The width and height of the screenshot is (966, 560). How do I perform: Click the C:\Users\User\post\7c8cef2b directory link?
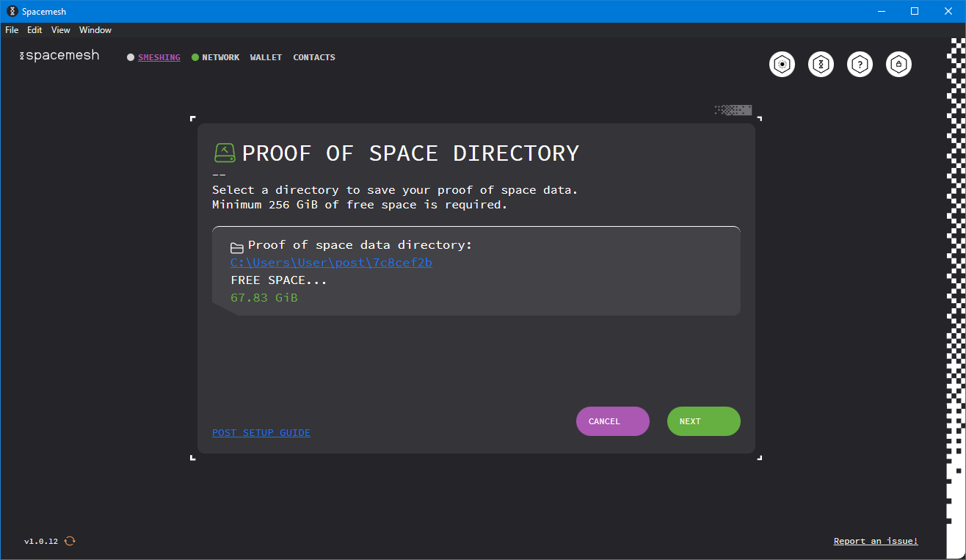point(331,263)
